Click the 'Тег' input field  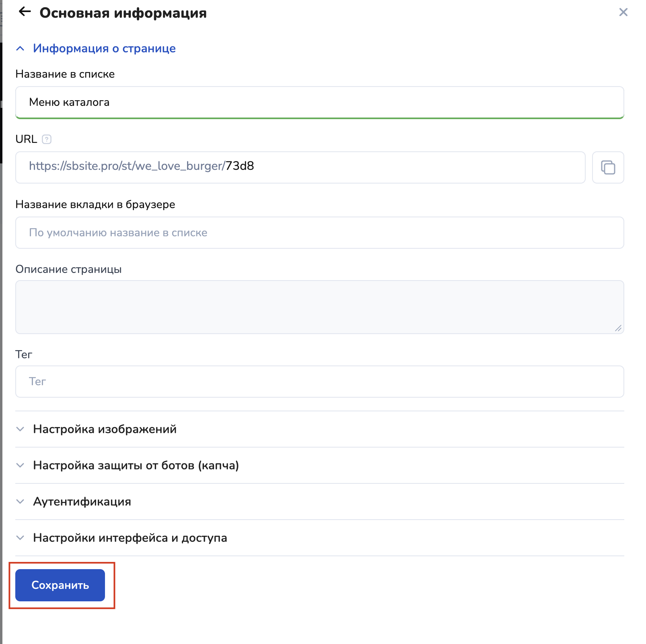319,382
